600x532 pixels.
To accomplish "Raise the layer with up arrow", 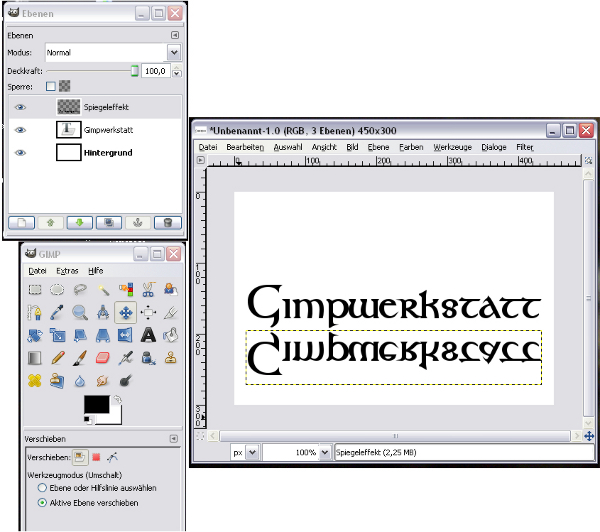I will tap(51, 223).
